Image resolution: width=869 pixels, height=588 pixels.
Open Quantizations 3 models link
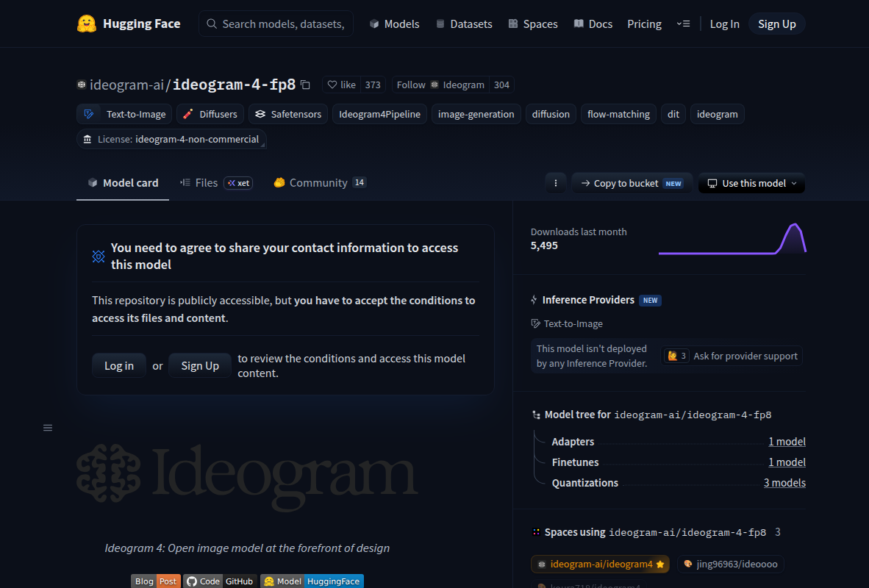point(784,483)
